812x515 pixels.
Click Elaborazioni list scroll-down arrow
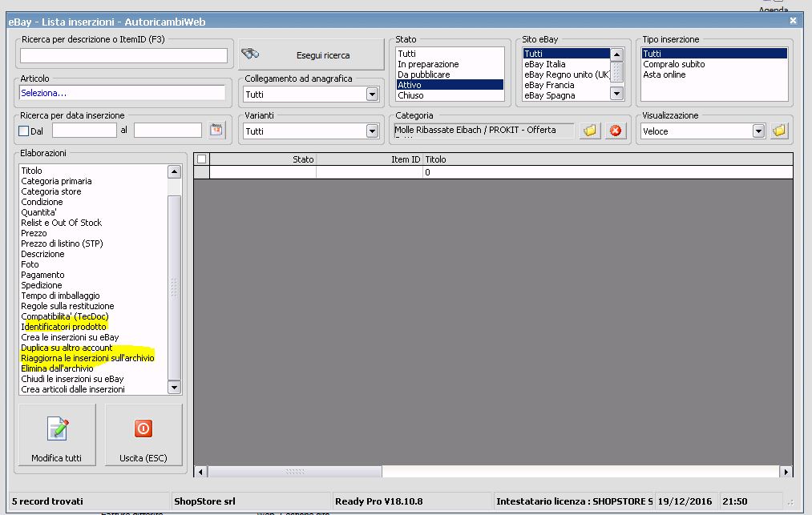click(x=175, y=387)
